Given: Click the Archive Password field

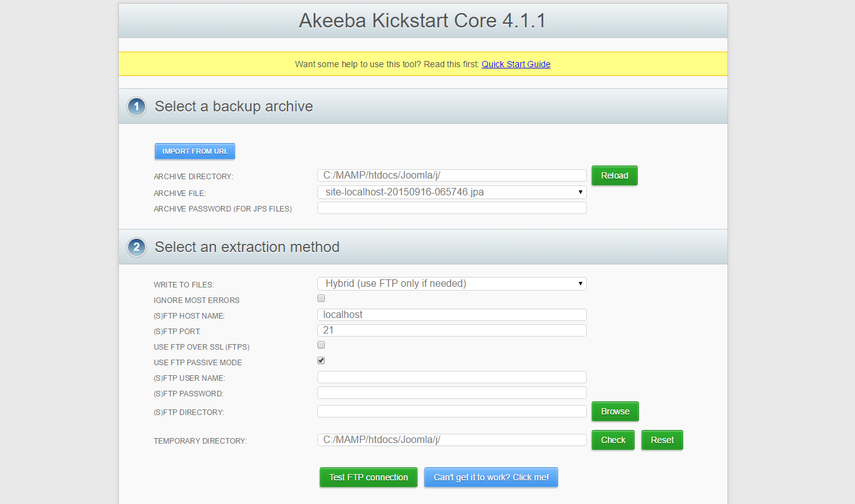Looking at the screenshot, I should coord(452,208).
